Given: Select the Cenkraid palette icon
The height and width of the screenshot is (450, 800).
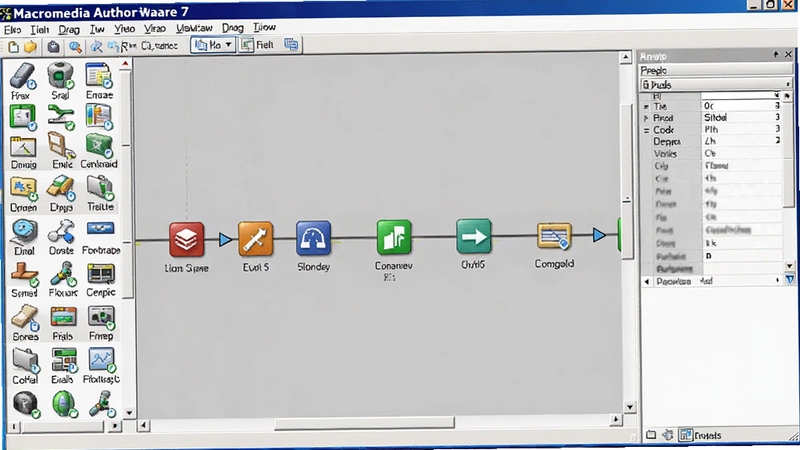Looking at the screenshot, I should [x=99, y=146].
